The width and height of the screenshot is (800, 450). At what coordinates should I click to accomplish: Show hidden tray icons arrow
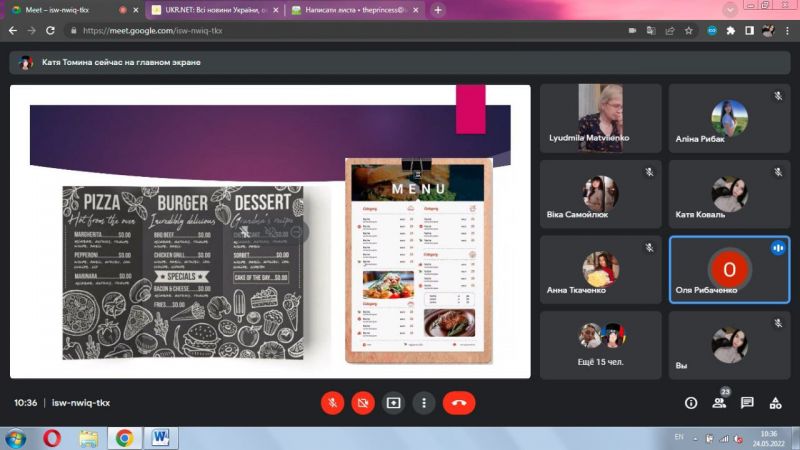(x=695, y=438)
